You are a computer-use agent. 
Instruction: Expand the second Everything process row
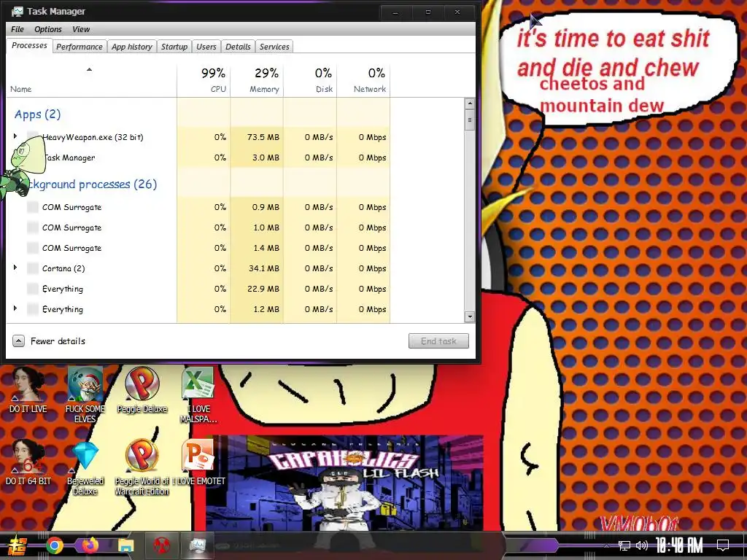point(15,308)
